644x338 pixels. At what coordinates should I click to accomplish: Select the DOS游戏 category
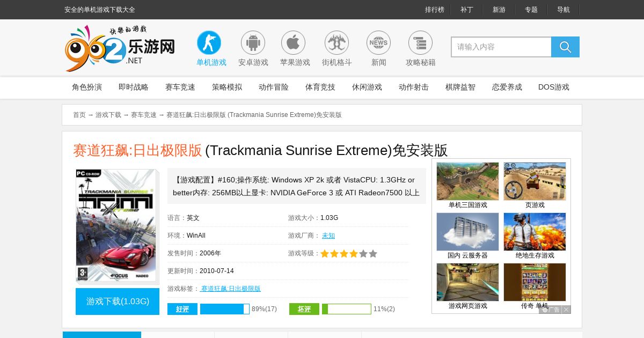coord(554,87)
